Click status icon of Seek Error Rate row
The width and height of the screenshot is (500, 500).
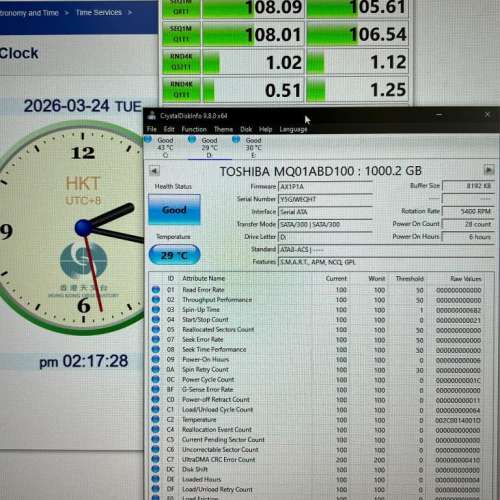[x=156, y=339]
